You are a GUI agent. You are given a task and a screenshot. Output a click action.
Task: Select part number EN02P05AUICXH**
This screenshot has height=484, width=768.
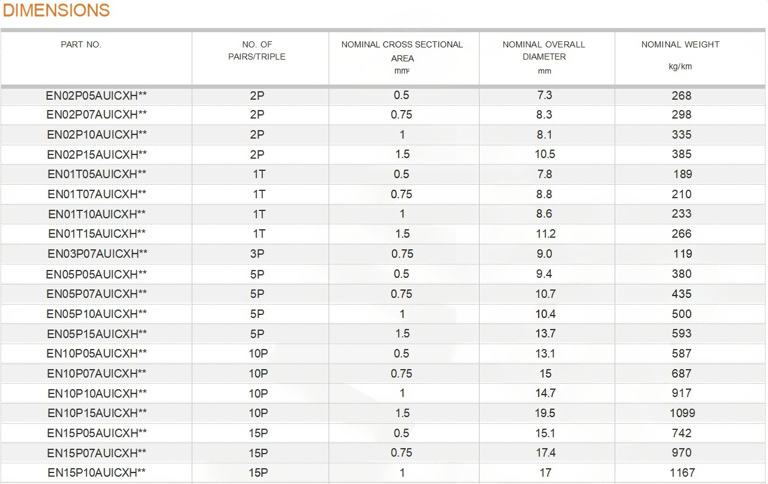(96, 96)
